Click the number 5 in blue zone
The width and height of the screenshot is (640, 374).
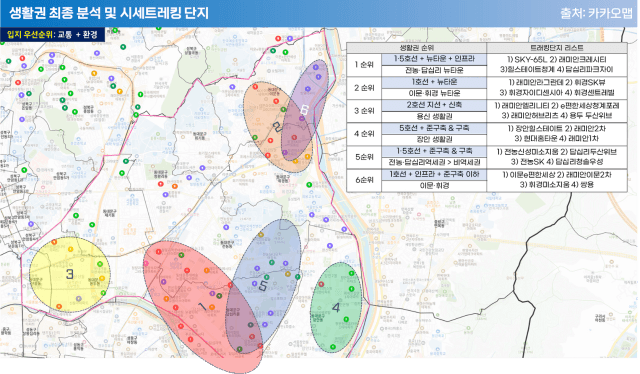point(262,286)
